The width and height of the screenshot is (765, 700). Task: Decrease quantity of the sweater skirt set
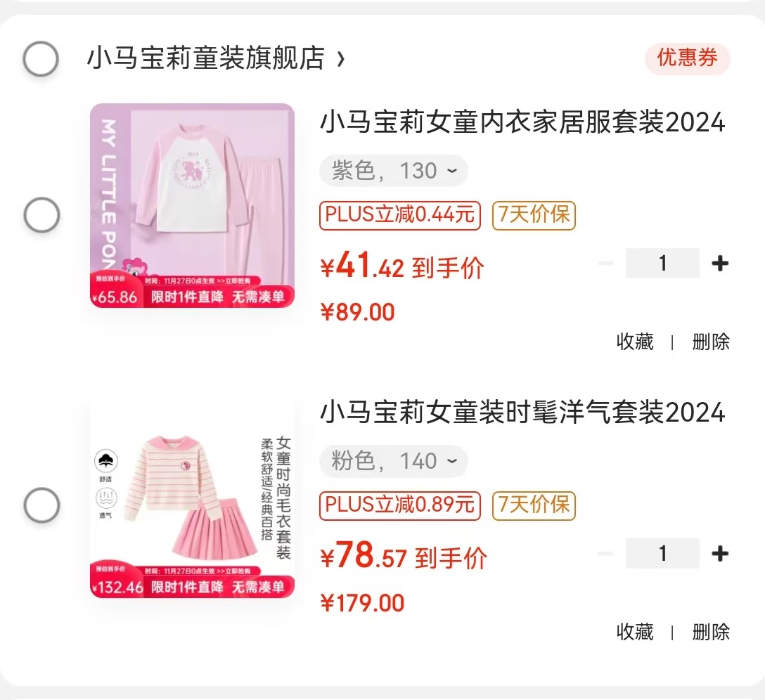coord(606,554)
